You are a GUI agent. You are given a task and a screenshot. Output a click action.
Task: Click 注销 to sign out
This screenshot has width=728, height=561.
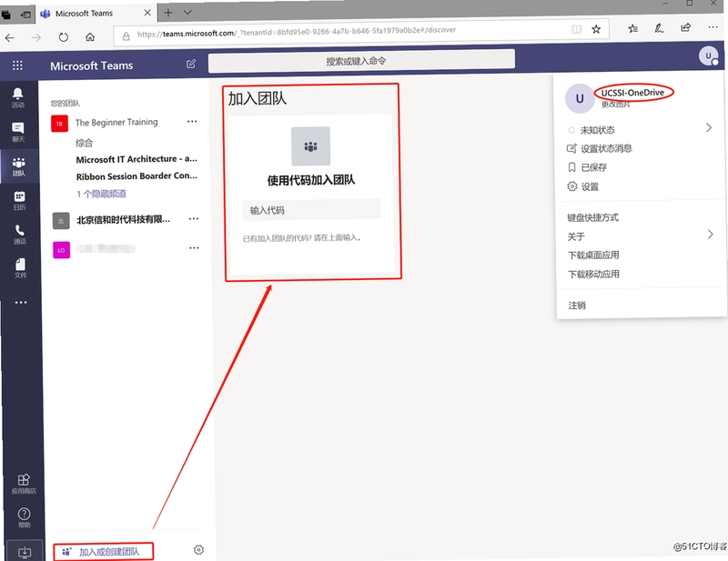577,305
